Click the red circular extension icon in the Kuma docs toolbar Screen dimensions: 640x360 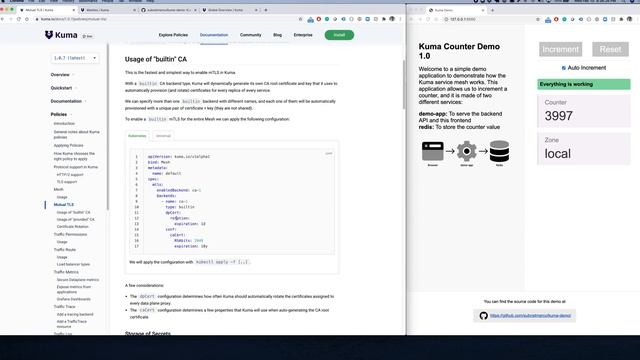pyautogui.click(x=319, y=19)
